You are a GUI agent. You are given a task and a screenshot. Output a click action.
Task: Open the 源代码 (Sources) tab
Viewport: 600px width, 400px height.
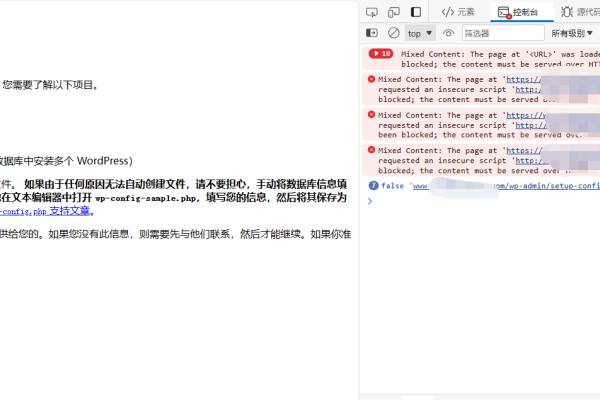pos(580,12)
